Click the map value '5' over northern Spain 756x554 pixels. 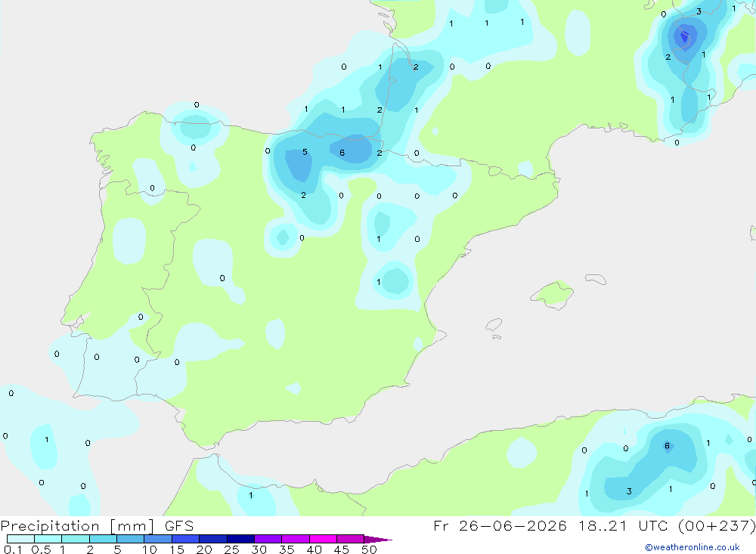point(305,152)
